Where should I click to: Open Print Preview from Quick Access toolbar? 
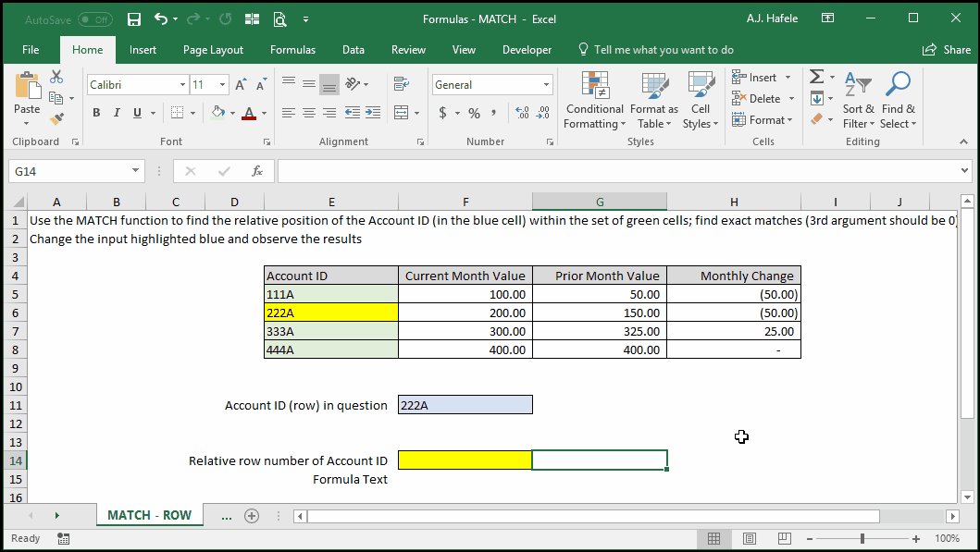pos(279,19)
